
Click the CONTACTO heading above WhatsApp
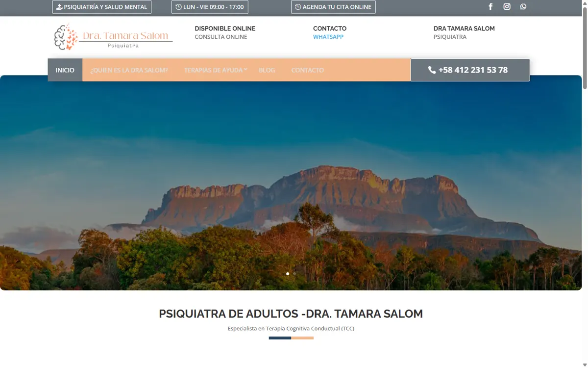[x=330, y=28]
